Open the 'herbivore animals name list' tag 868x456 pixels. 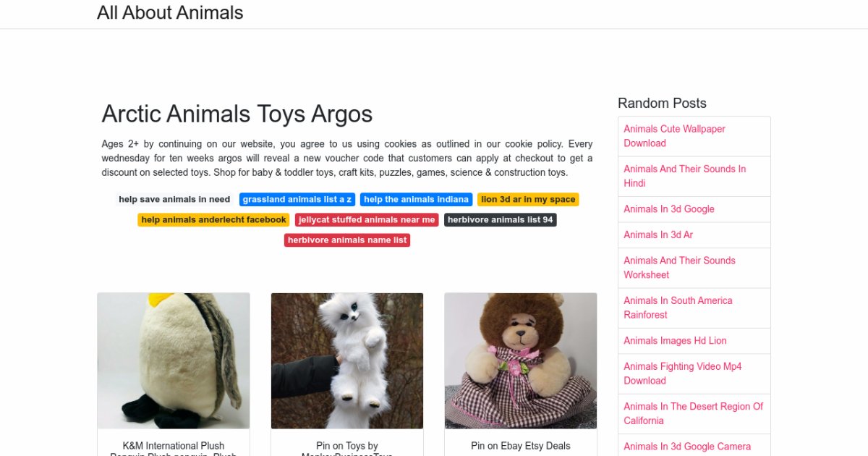347,240
